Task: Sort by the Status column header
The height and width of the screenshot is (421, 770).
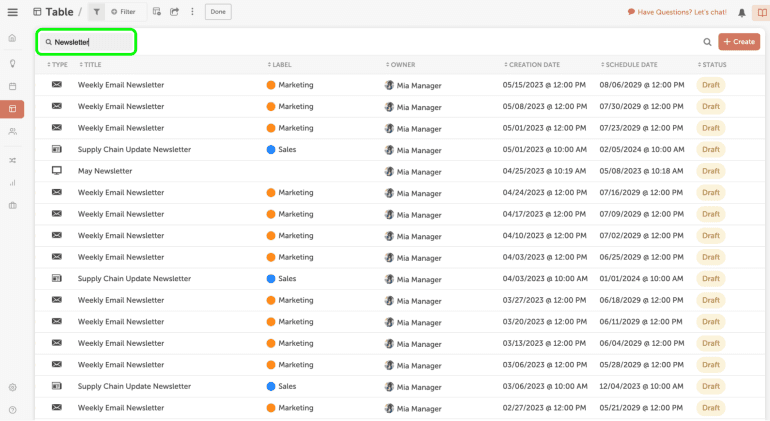Action: click(714, 65)
